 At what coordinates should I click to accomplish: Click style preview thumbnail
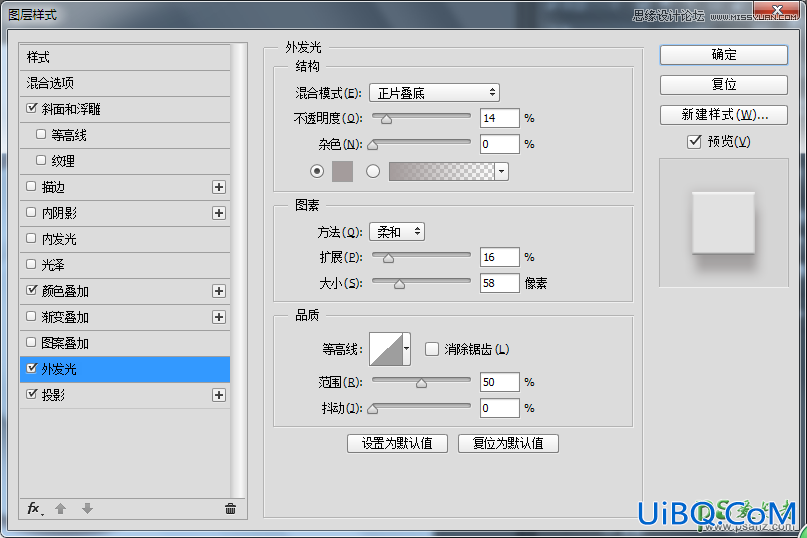coord(724,222)
